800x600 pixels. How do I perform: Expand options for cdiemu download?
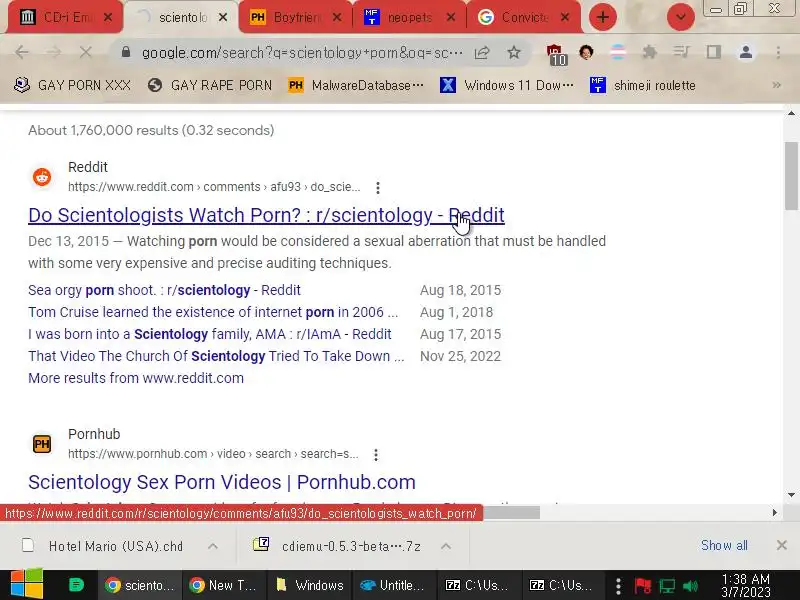pos(445,546)
